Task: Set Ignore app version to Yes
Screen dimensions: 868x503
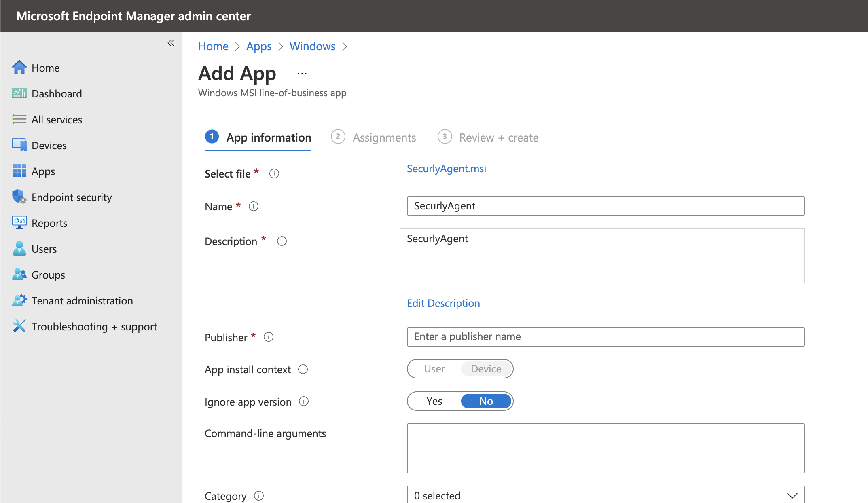Action: pos(434,401)
